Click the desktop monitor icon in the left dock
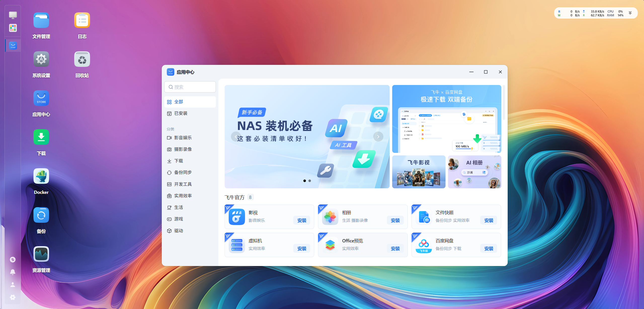Image resolution: width=644 pixels, height=309 pixels. pos(13,15)
